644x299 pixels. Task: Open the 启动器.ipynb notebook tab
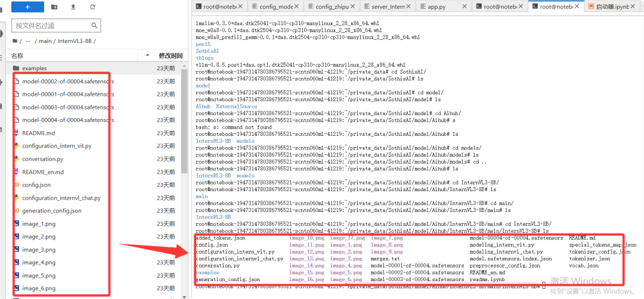612,6
